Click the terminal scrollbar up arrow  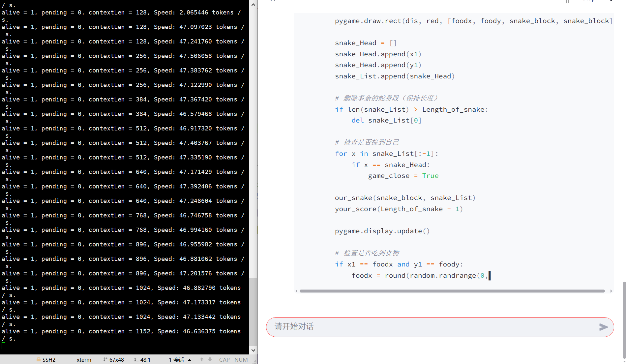click(253, 5)
